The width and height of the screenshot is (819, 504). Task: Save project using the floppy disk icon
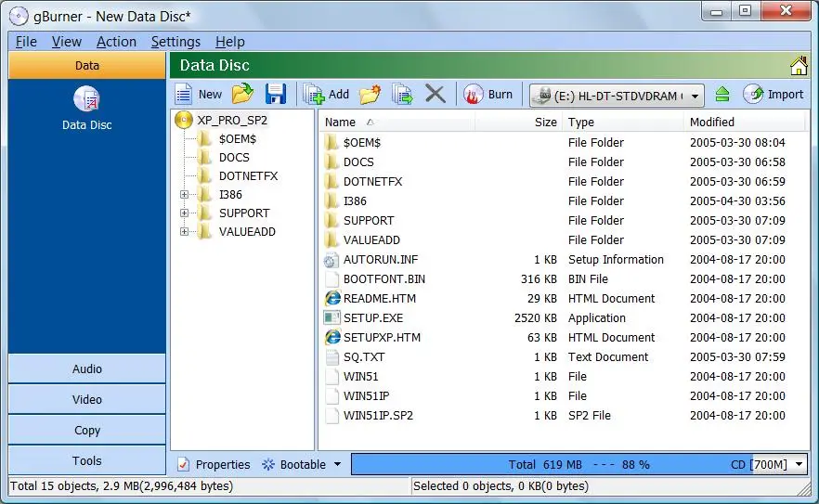(x=275, y=95)
